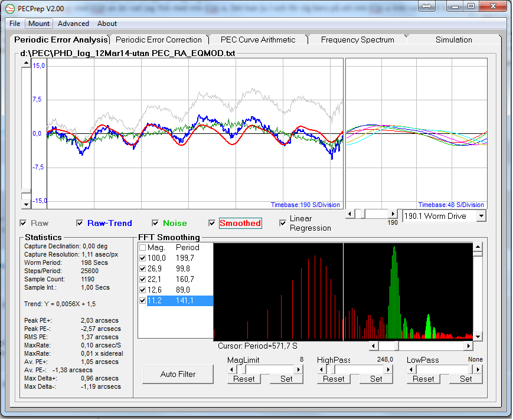
Task: Uncheck the 160,7 period row checkbox
Action: (x=143, y=280)
